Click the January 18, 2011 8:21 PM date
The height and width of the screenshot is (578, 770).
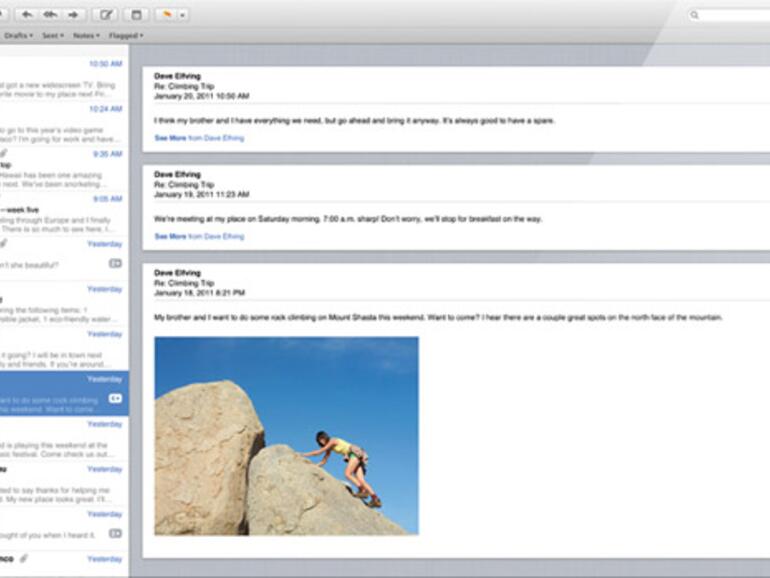click(199, 293)
